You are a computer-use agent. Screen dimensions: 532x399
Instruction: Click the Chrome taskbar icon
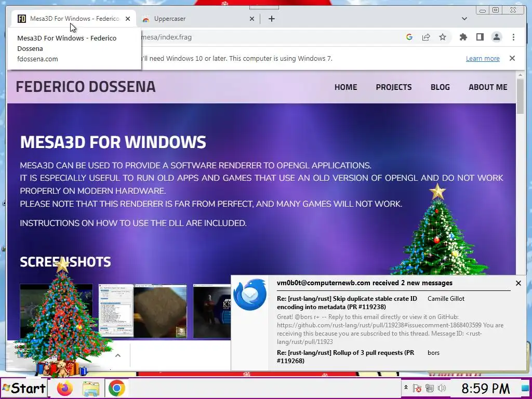[x=116, y=388]
